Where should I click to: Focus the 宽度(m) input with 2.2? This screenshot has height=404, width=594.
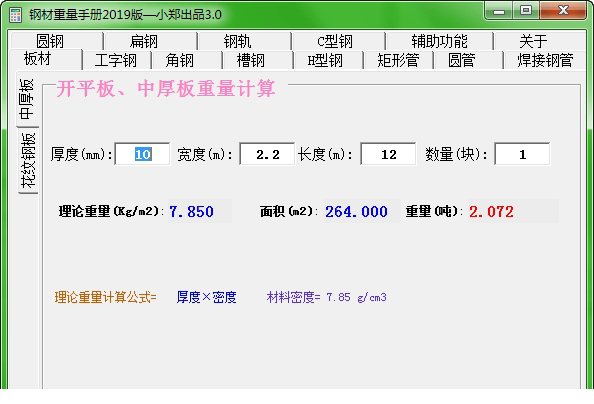[267, 154]
